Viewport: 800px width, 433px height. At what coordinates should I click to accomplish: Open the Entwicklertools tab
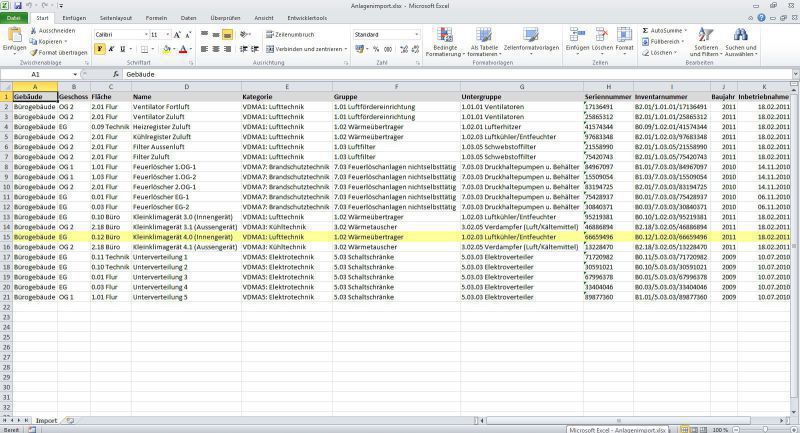tap(307, 18)
